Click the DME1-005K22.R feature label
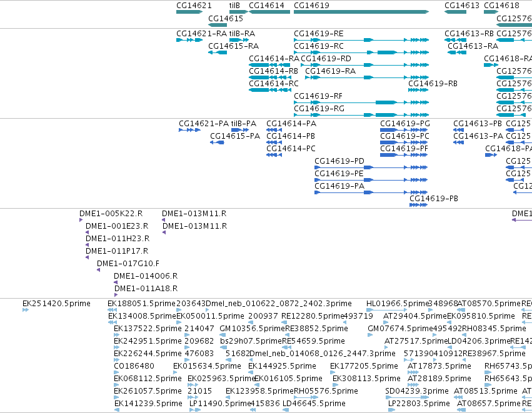 (x=111, y=214)
